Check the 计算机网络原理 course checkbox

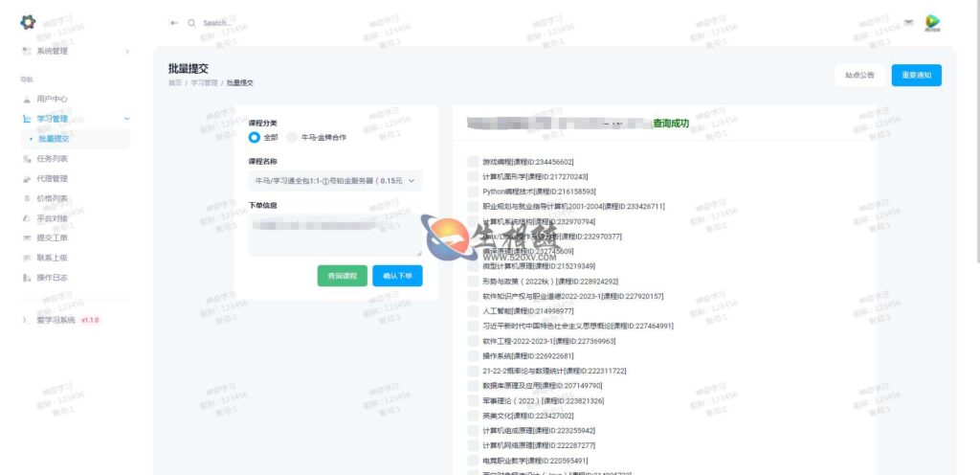[x=473, y=445]
